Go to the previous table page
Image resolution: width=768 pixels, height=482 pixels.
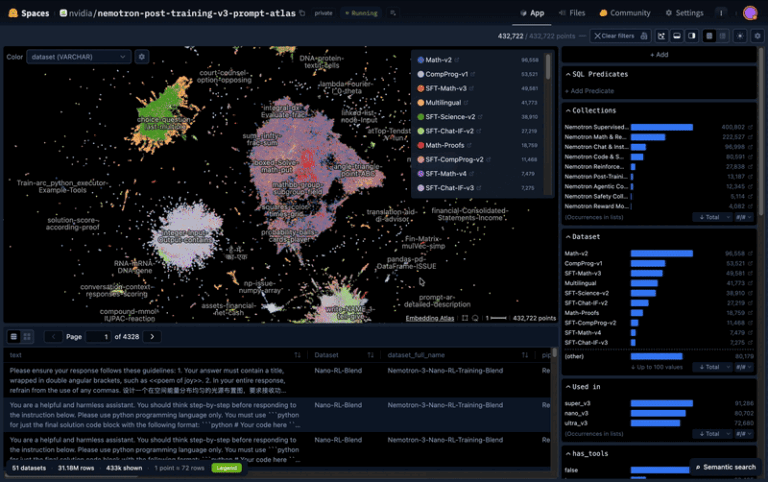point(53,337)
